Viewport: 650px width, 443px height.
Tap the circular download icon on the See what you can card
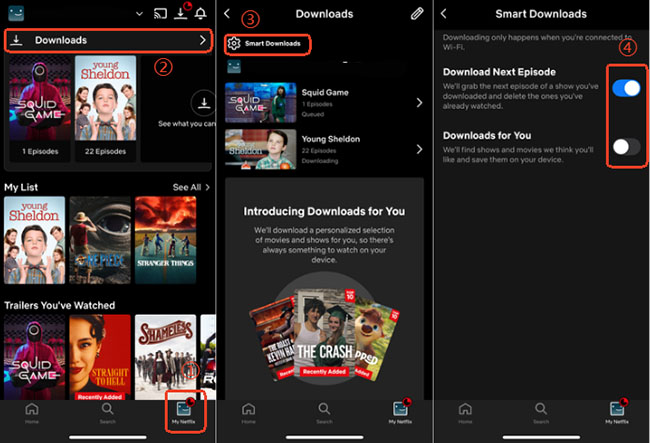tap(203, 102)
